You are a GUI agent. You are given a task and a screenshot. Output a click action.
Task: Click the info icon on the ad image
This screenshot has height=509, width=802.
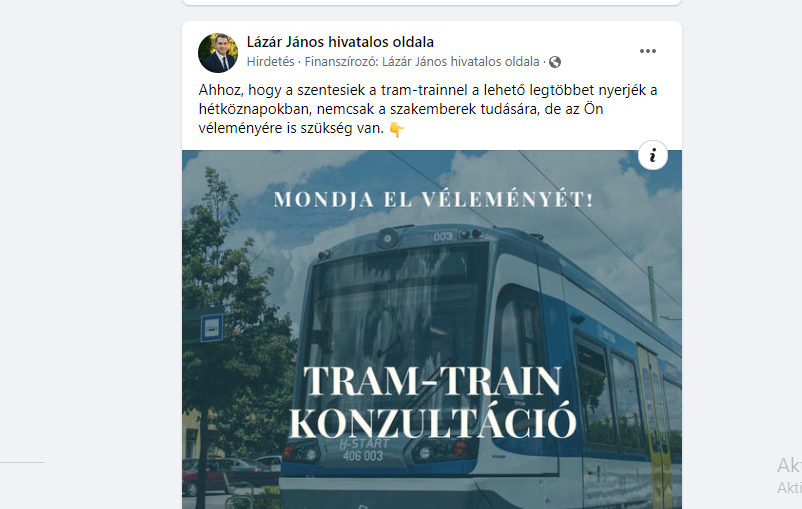click(653, 155)
